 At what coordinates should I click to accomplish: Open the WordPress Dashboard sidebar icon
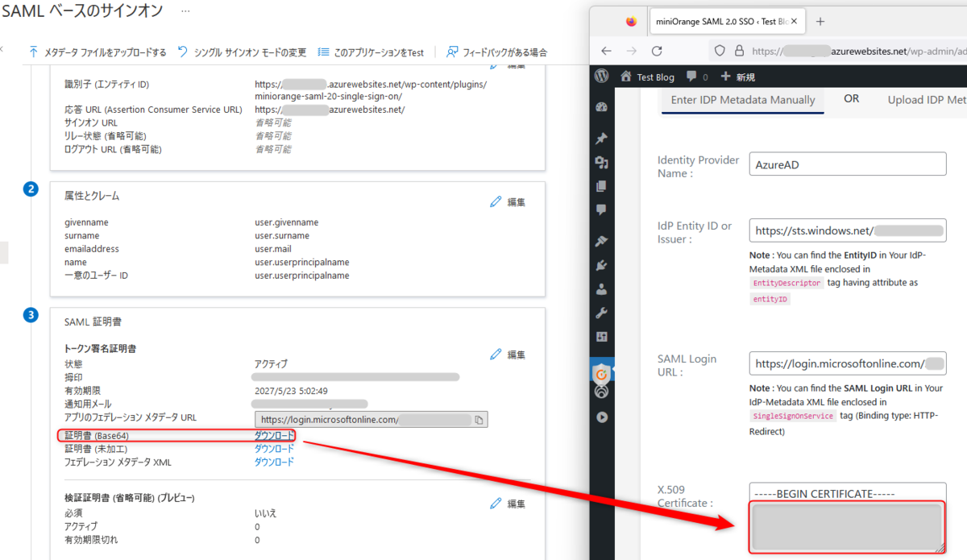coord(601,107)
